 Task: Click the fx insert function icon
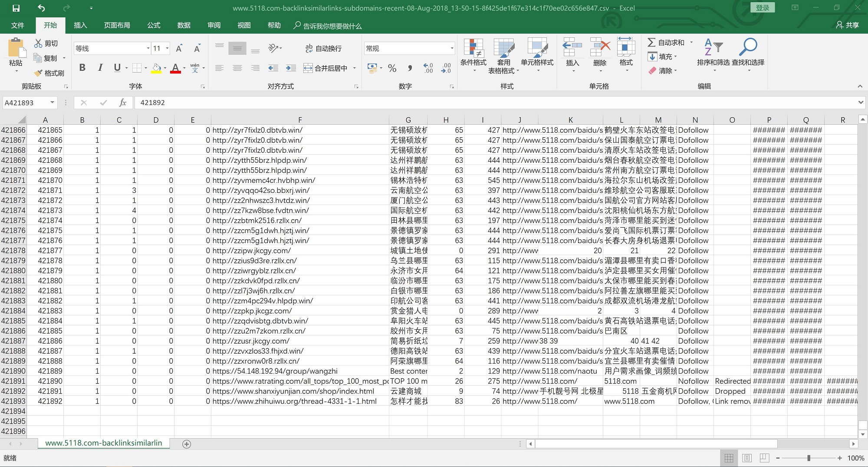coord(123,103)
